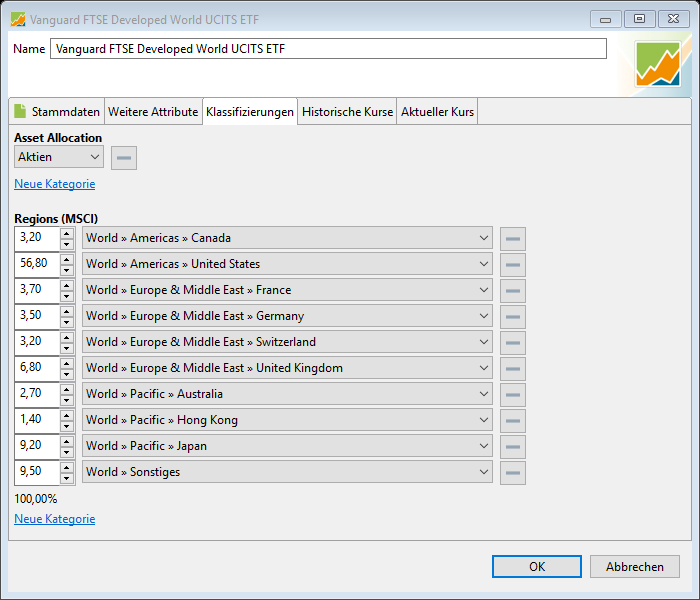Open the Canada region dropdown
Viewport: 700px width, 600px height.
pyautogui.click(x=287, y=238)
